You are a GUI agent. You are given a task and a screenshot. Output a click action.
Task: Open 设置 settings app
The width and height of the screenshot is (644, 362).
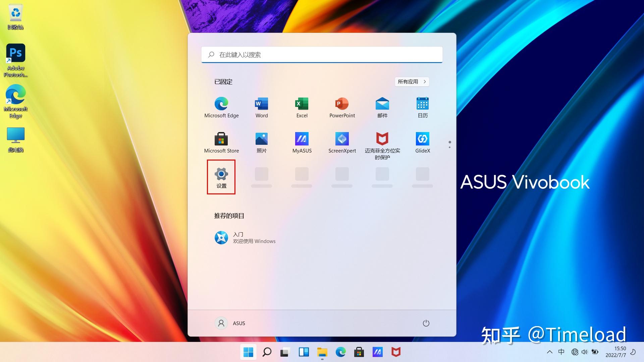click(221, 178)
